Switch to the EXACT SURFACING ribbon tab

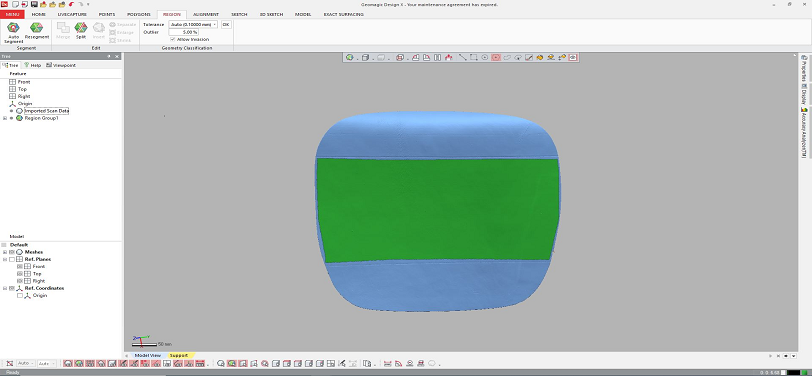pyautogui.click(x=344, y=15)
